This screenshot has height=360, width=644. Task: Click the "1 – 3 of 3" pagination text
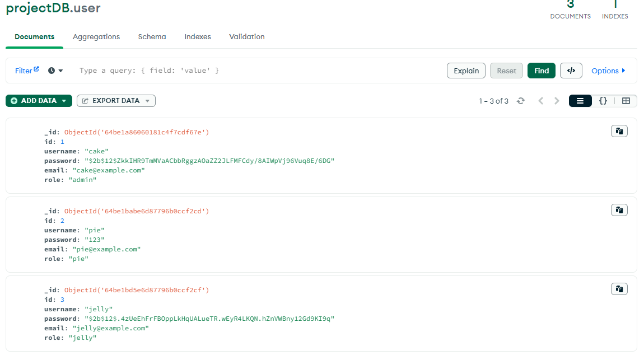click(x=494, y=101)
